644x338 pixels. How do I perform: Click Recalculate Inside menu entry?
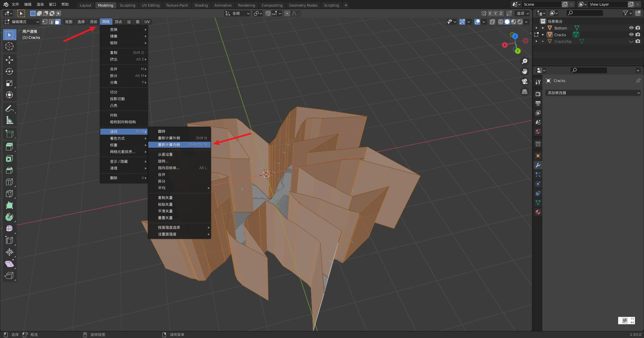179,145
